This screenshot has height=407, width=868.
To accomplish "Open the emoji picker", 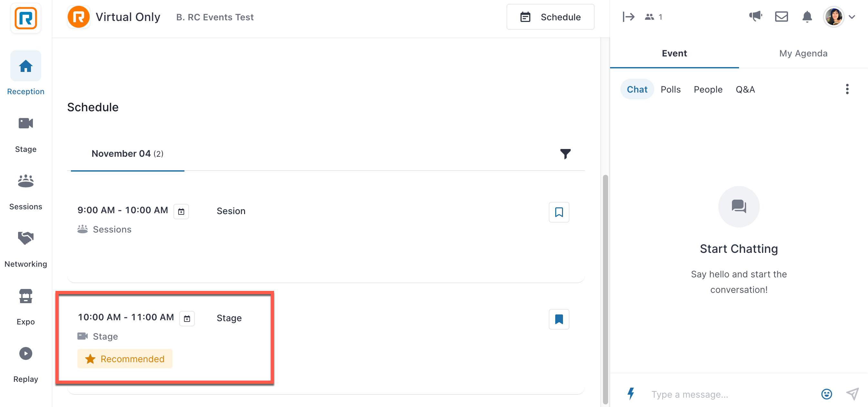I will click(x=826, y=394).
